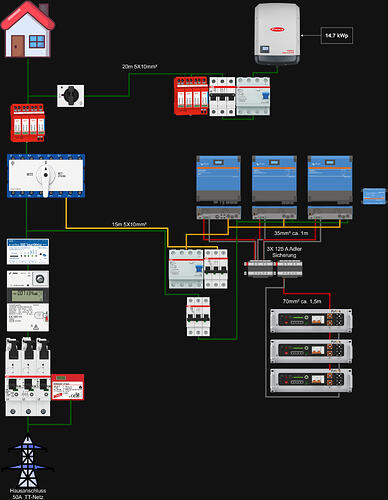This screenshot has height=500, width=388.
Task: Click the house icon at top left
Action: click(x=28, y=29)
